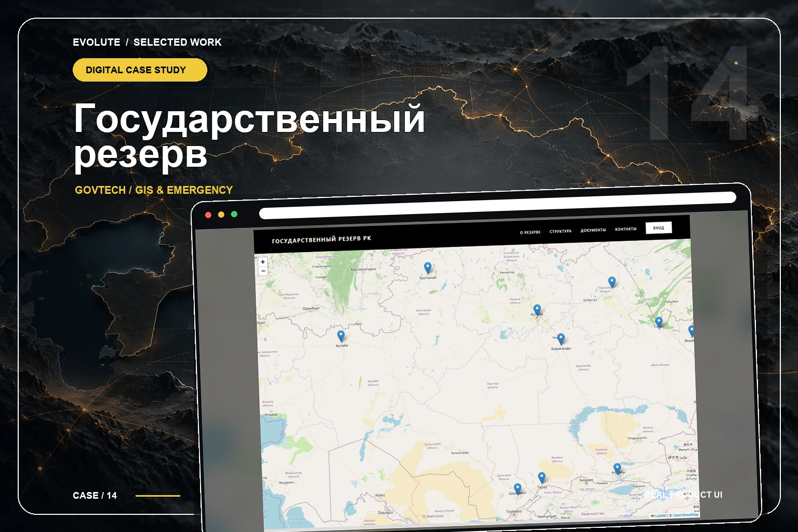
Task: Click the Қызылорда label on the map
Action: click(460, 453)
